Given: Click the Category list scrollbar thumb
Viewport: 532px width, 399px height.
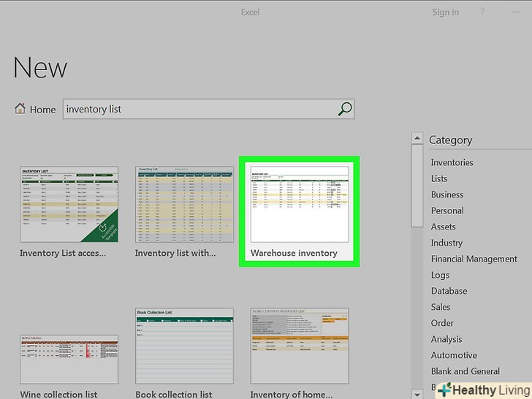Looking at the screenshot, I should pyautogui.click(x=417, y=186).
